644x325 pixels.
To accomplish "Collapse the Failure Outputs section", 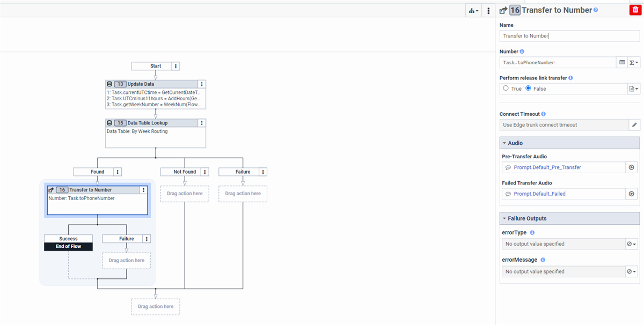I will point(505,218).
